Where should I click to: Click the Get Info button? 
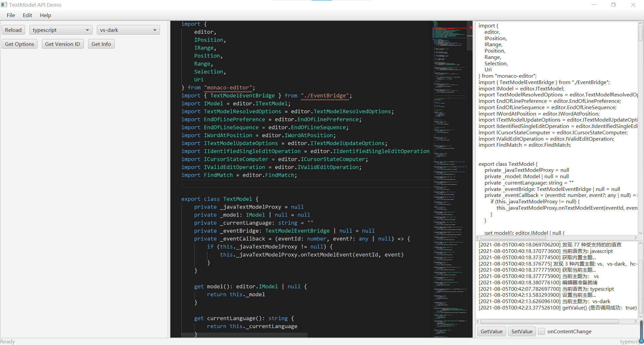pyautogui.click(x=101, y=44)
